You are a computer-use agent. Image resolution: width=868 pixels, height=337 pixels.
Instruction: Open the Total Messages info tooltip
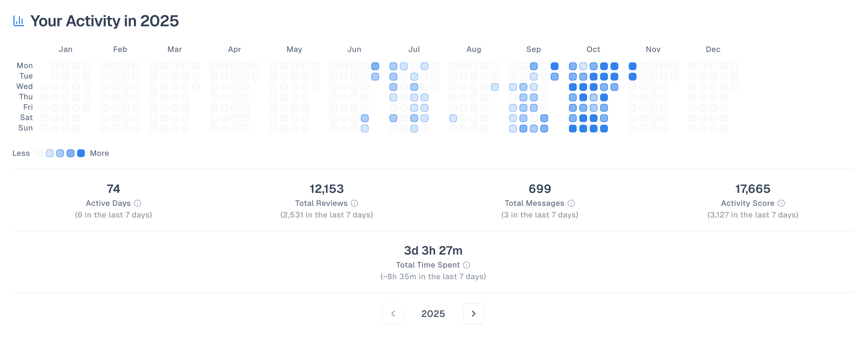571,203
